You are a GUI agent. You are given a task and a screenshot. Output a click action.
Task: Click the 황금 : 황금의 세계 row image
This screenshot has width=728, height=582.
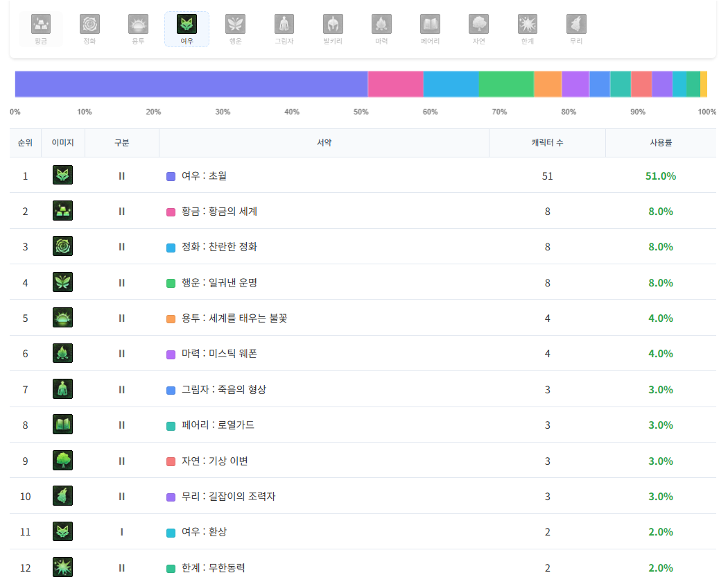(x=63, y=211)
